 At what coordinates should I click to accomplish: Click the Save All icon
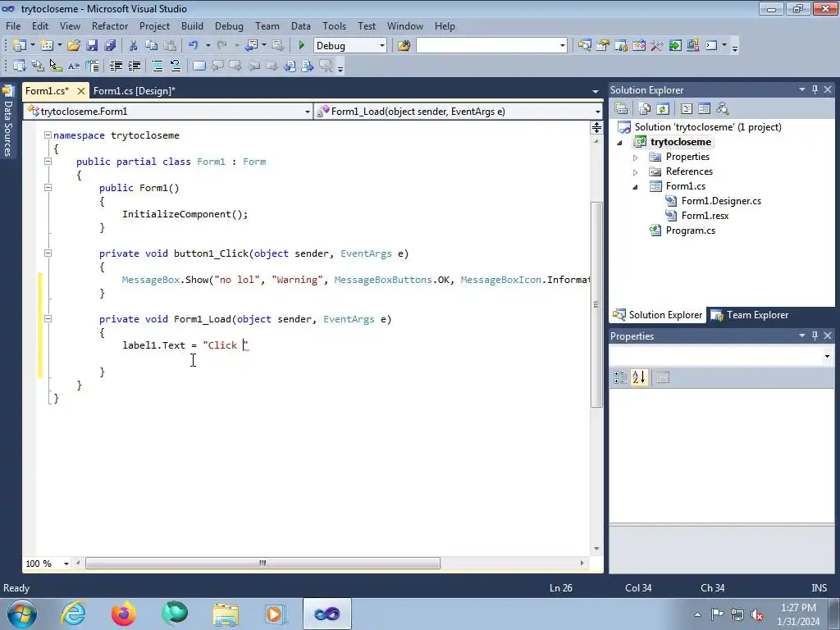pos(110,46)
